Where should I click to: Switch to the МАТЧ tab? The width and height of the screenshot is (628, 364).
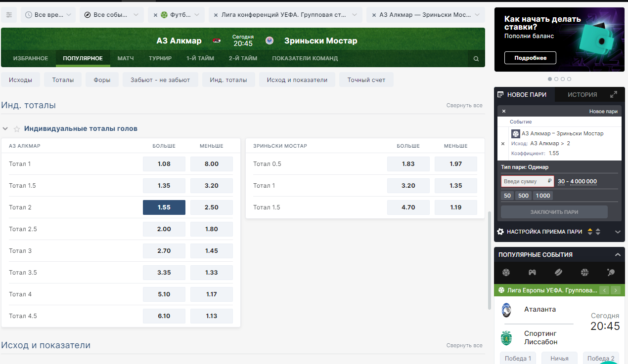click(x=126, y=58)
